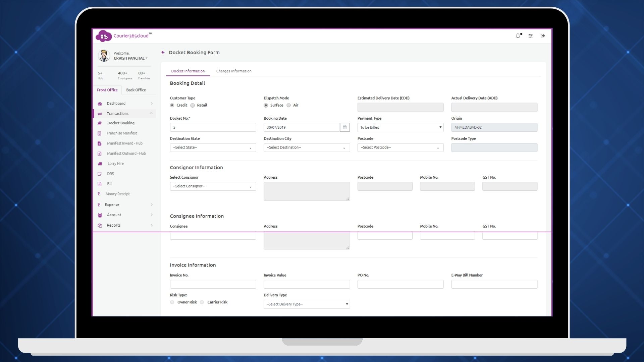Open the Payment Type dropdown
Viewport: 644px width, 362px height.
[x=400, y=127]
